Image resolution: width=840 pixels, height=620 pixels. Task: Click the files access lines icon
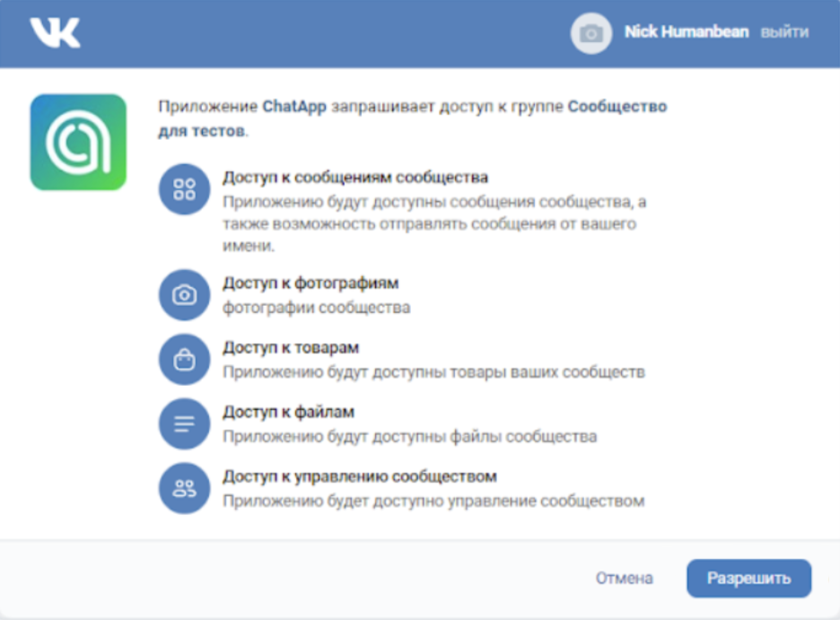pyautogui.click(x=184, y=424)
